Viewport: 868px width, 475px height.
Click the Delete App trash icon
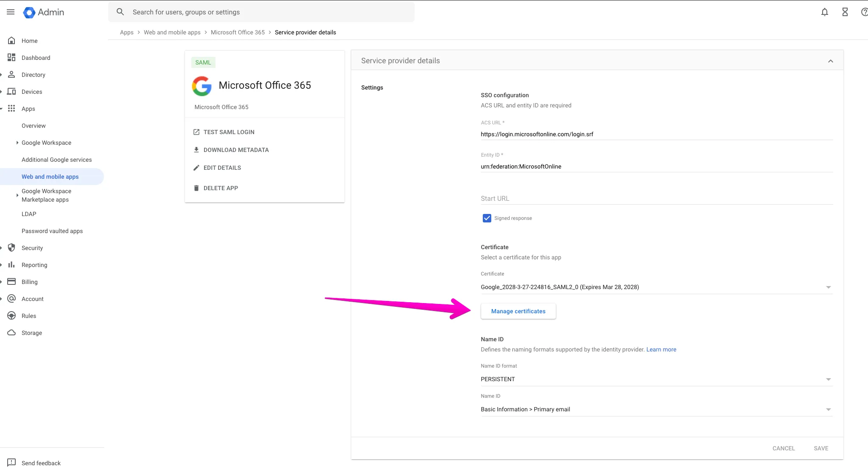click(x=196, y=188)
